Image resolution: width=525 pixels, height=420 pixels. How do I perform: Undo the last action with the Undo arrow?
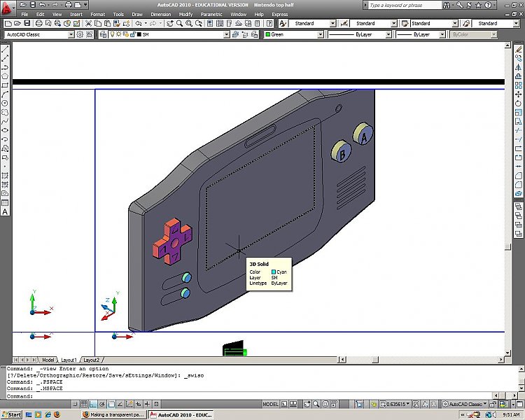point(139,23)
